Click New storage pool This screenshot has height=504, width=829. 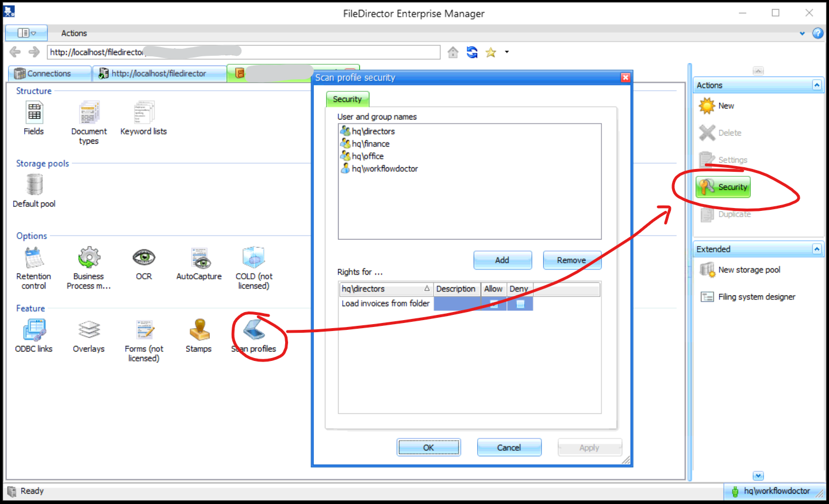pyautogui.click(x=740, y=270)
